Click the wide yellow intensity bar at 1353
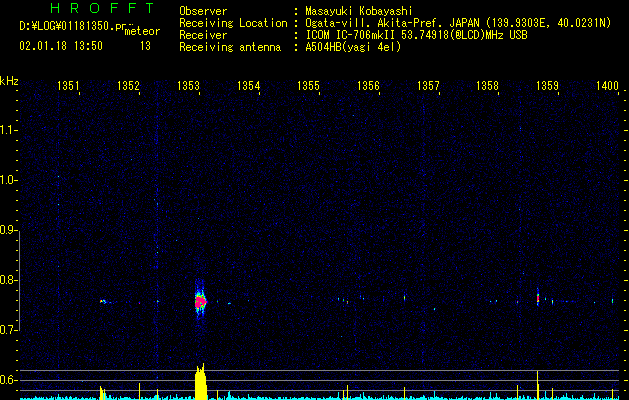 [201, 382]
